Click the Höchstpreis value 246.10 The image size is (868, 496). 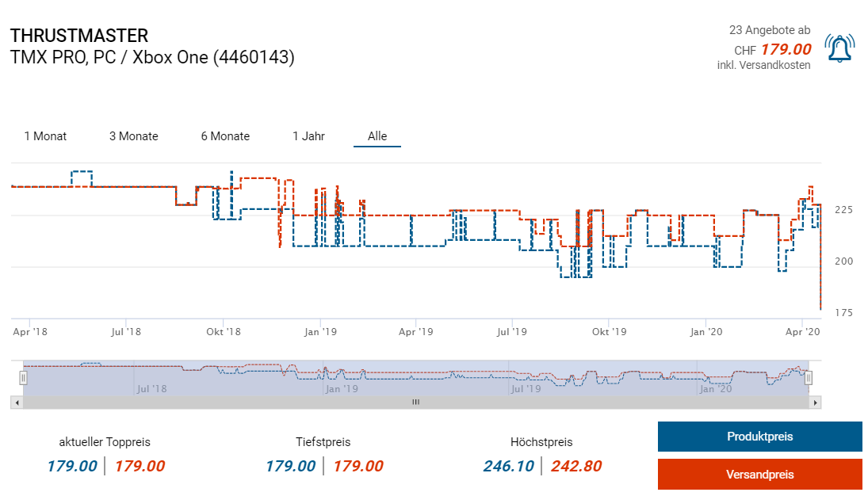[508, 466]
